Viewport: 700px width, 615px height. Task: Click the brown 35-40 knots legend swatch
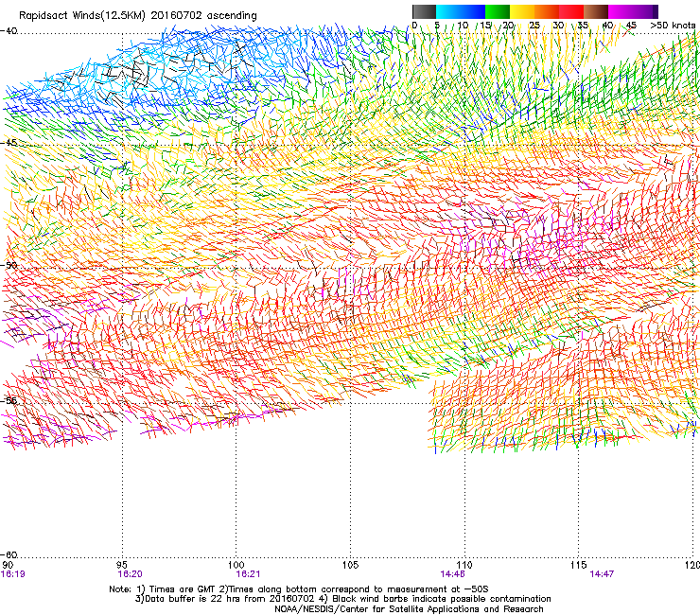click(596, 11)
